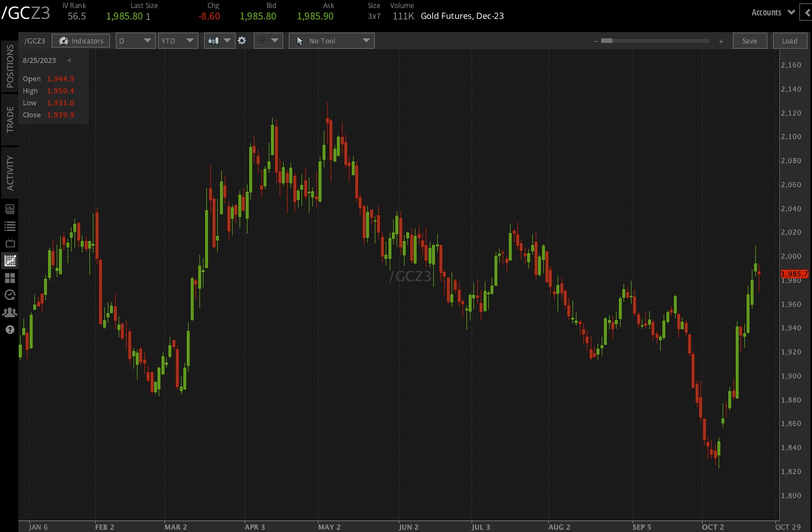Viewport: 812px width, 532px height.
Task: Open the watchlist lines icon in sidebar
Action: (x=10, y=226)
